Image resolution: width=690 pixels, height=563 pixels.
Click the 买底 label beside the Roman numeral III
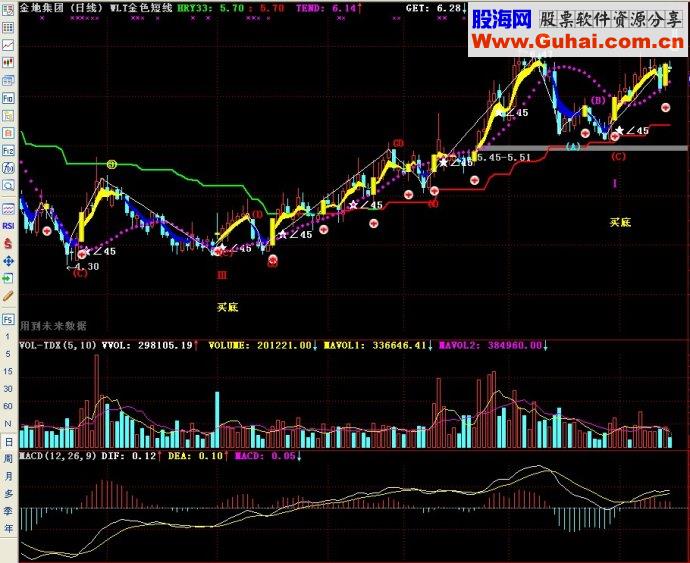point(228,307)
